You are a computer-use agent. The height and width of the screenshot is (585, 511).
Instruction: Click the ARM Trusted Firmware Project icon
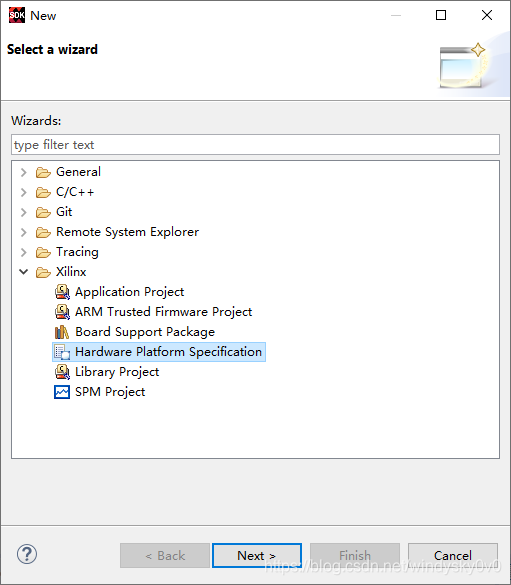[62, 312]
